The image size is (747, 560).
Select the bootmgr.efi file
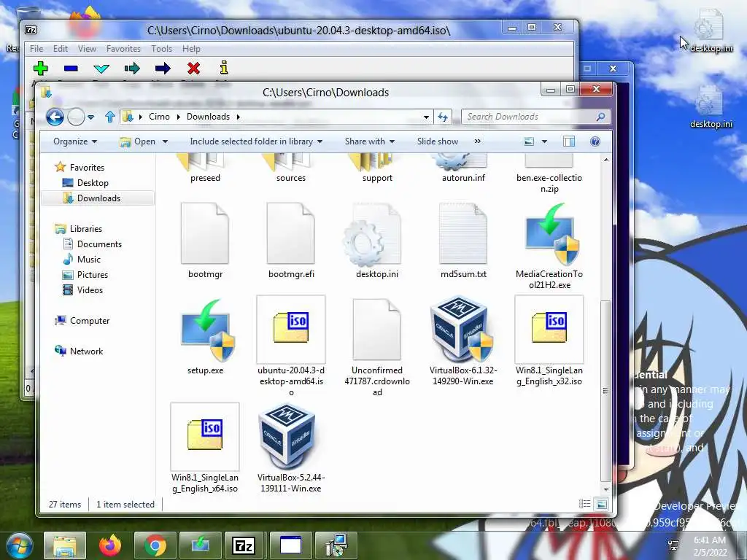(x=291, y=241)
